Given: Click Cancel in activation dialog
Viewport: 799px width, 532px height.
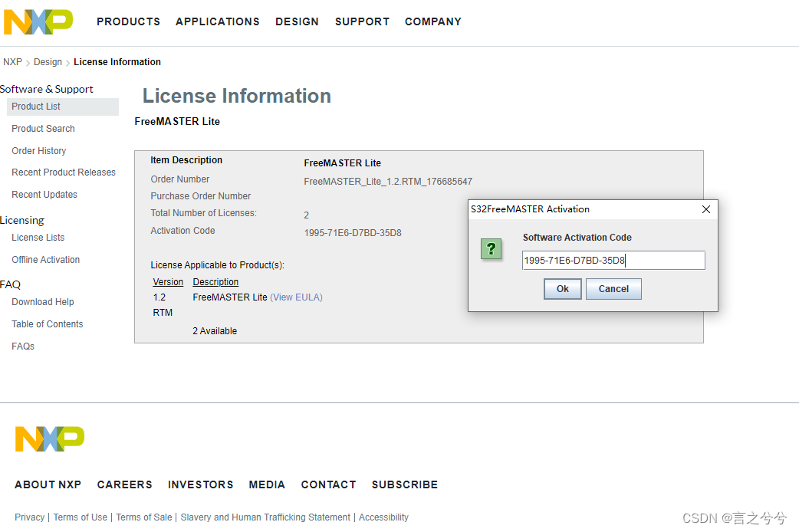Looking at the screenshot, I should [x=613, y=289].
